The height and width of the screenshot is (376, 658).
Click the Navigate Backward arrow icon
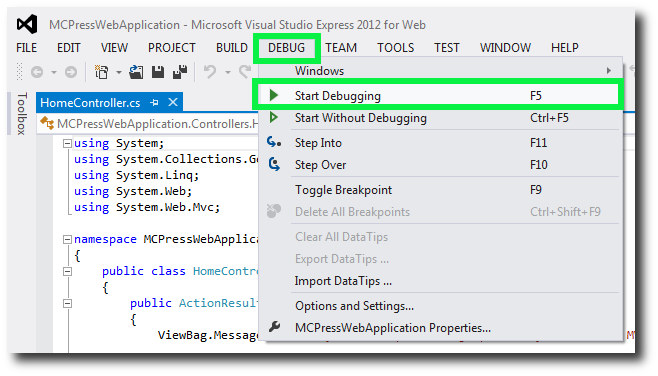coord(37,72)
